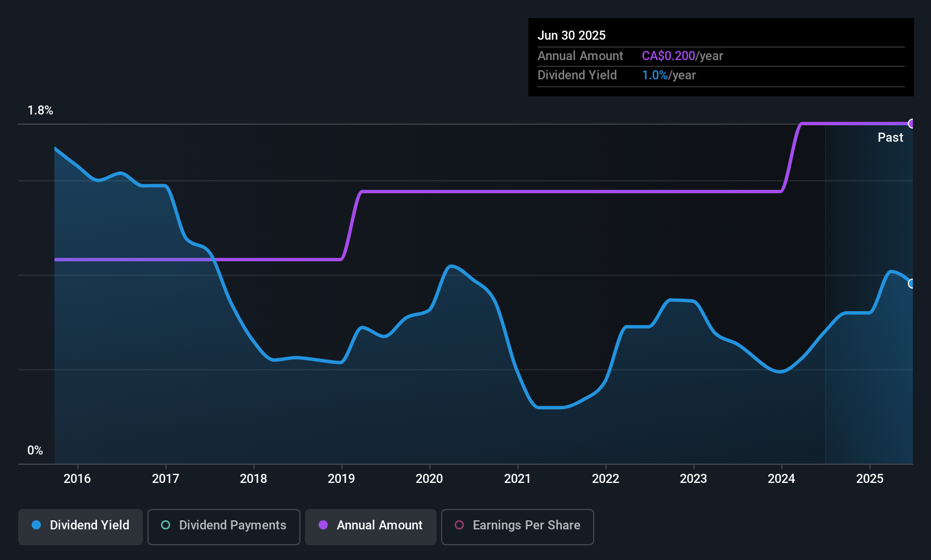Click the 1.0% dividend yield value
This screenshot has height=560, width=931.
coord(655,75)
